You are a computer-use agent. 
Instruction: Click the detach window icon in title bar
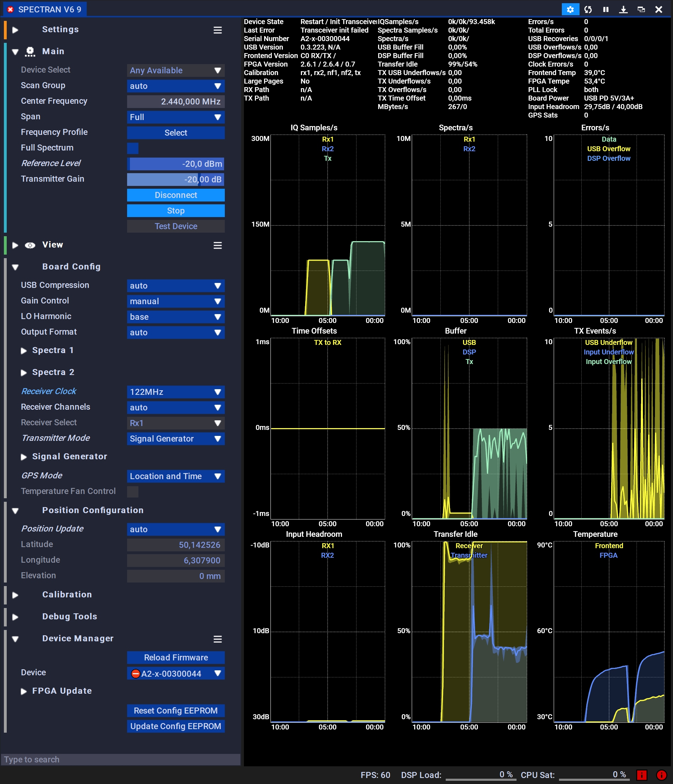coord(641,10)
